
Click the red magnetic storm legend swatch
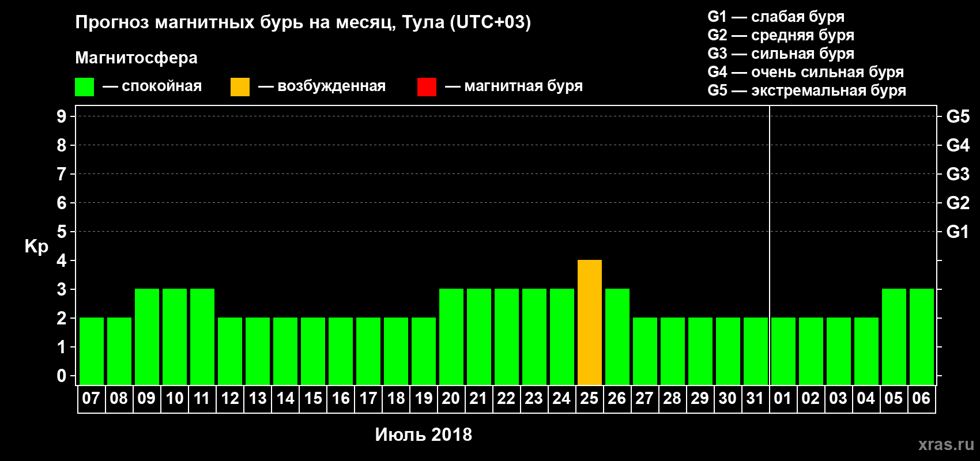[x=427, y=87]
